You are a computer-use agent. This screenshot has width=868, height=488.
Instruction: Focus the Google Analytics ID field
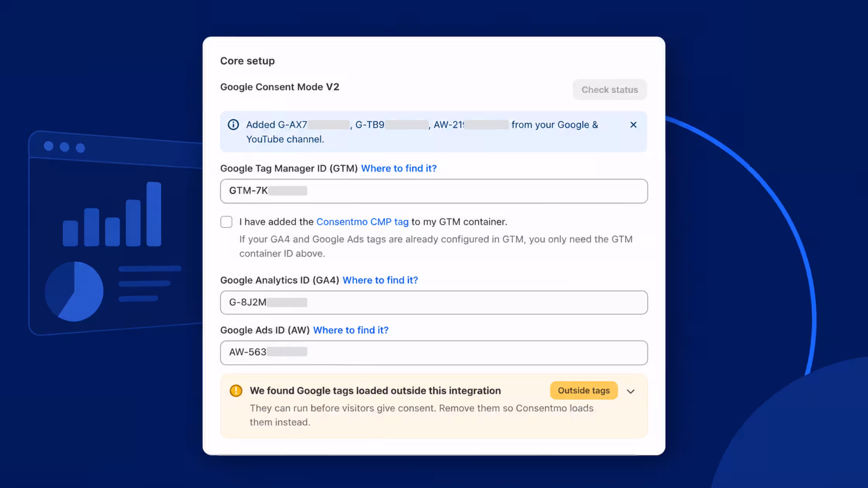[434, 302]
